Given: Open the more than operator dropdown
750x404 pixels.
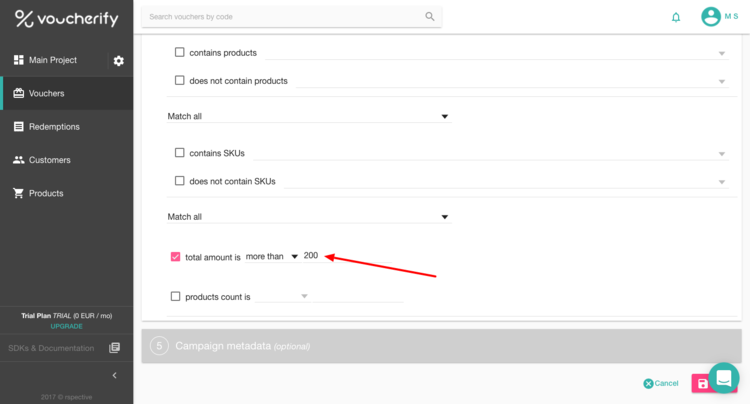Looking at the screenshot, I should click(272, 257).
